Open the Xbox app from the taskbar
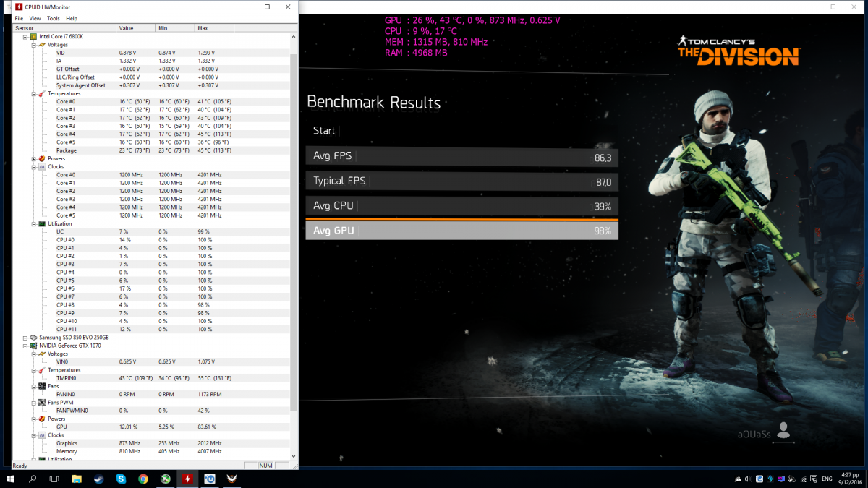The height and width of the screenshot is (488, 868). pos(166,479)
